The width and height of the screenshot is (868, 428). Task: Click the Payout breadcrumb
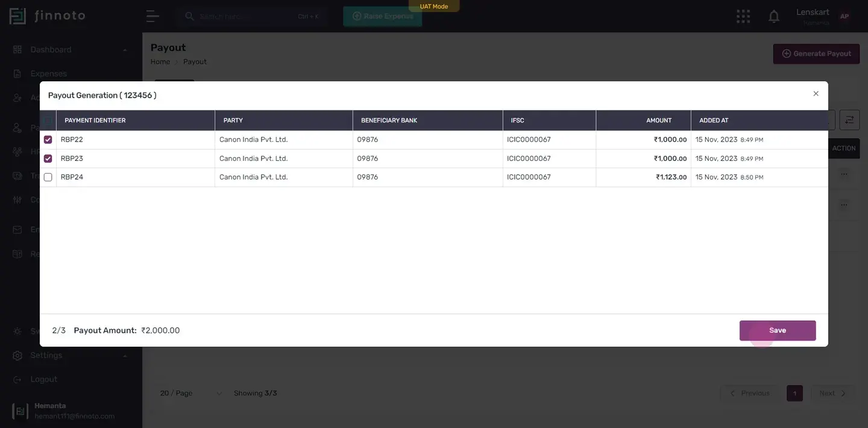click(195, 61)
